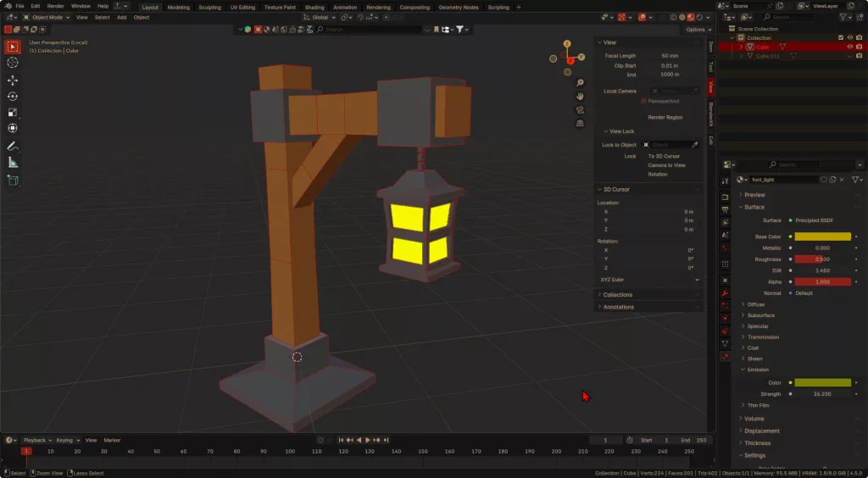868x478 pixels.
Task: Switch to the Sculpting workspace tab
Action: pyautogui.click(x=209, y=7)
